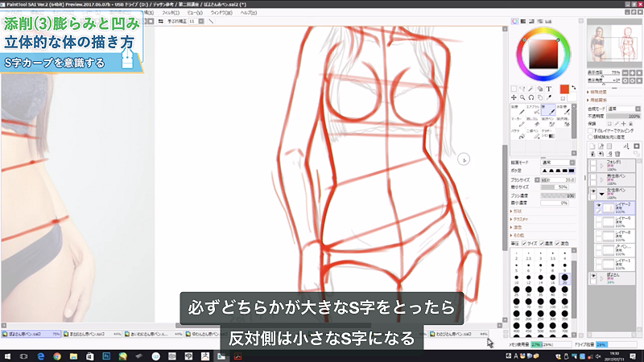Delete layer with the trash icon
Screen dimensions: 644x362
pyautogui.click(x=617, y=154)
